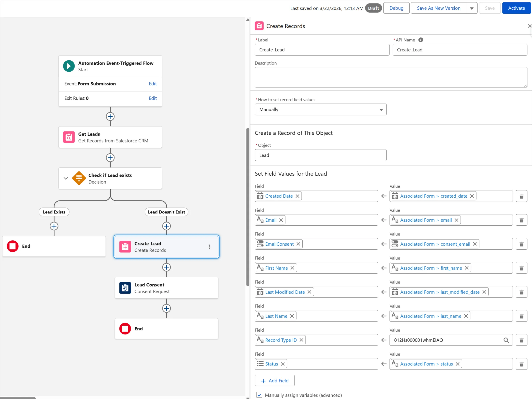The image size is (532, 399).
Task: Click the Add Field button
Action: pyautogui.click(x=275, y=380)
